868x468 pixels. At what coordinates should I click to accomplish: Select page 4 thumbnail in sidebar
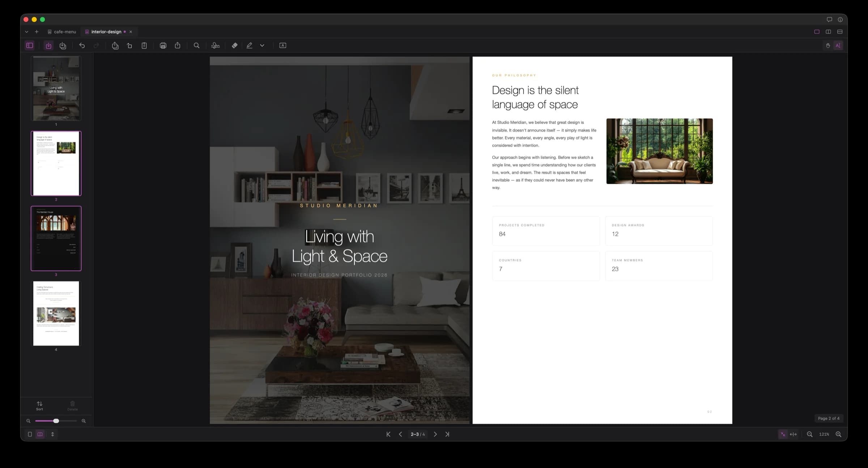tap(56, 313)
